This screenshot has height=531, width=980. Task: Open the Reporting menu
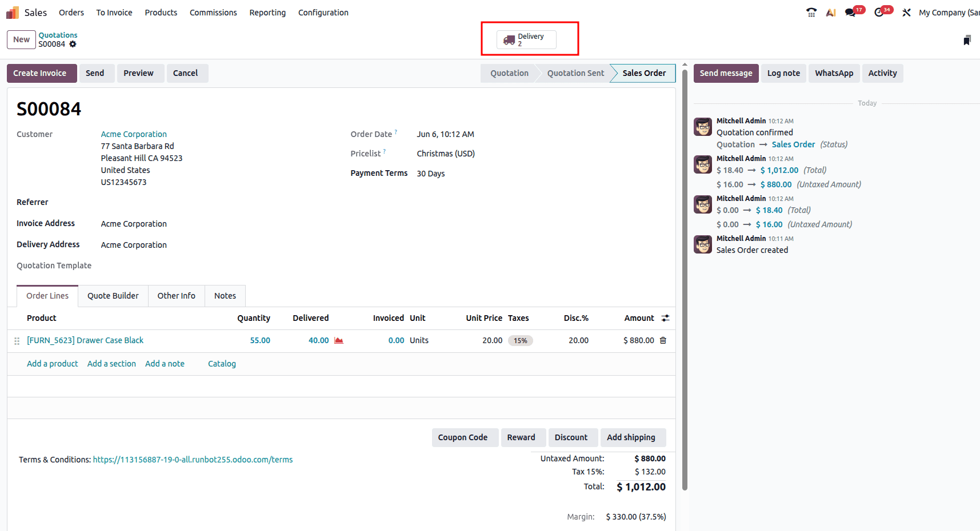(267, 13)
